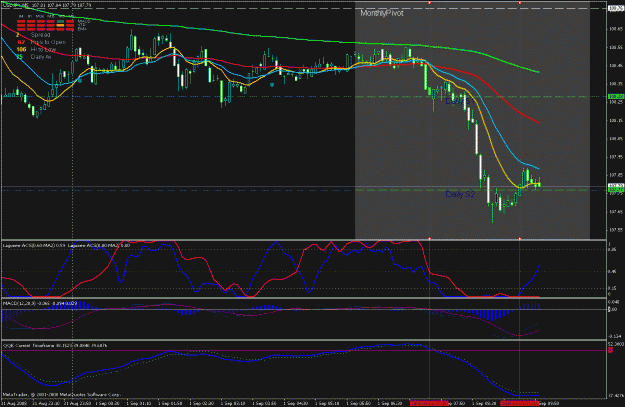Viewport: 625px width, 407px height.
Task: Click the Pips to Open readout
Action: tap(48, 42)
